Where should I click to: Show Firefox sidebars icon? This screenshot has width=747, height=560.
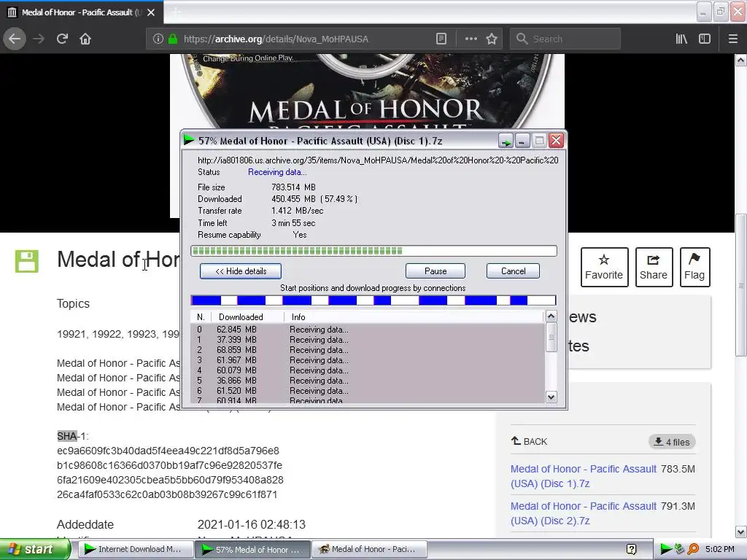tap(705, 39)
